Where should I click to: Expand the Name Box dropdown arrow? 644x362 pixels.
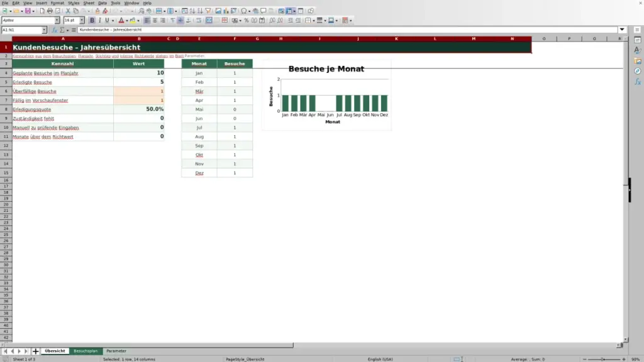point(44,30)
